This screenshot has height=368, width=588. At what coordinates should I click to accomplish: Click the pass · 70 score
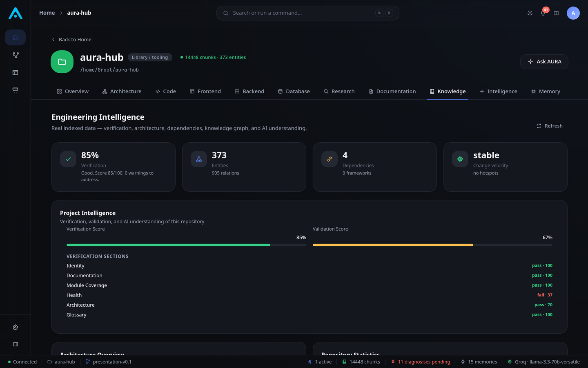[x=543, y=305]
